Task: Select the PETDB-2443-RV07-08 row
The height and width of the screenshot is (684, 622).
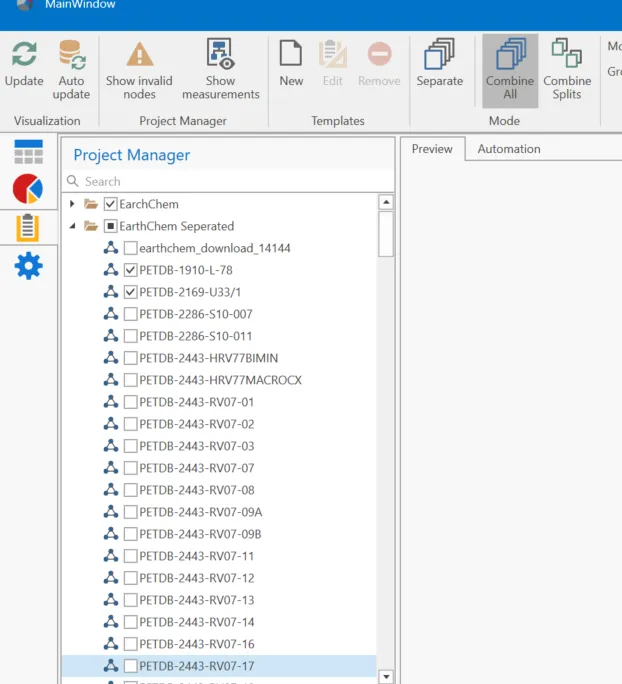Action: point(219,490)
